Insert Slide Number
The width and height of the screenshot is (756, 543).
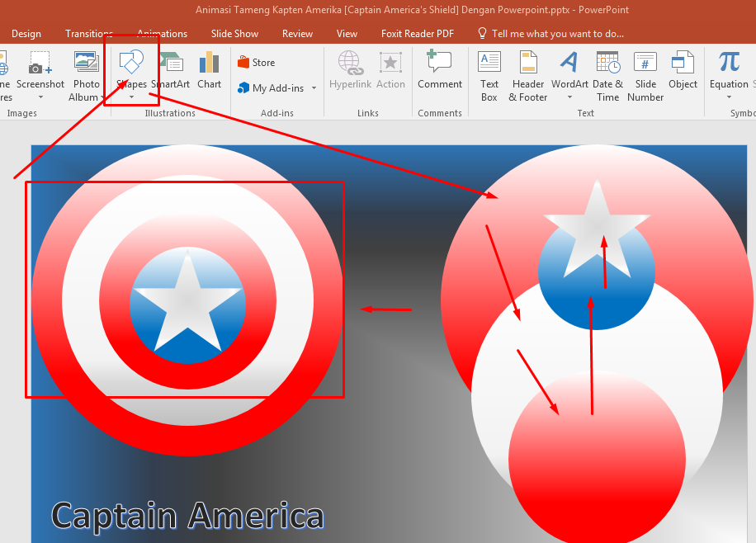click(645, 76)
